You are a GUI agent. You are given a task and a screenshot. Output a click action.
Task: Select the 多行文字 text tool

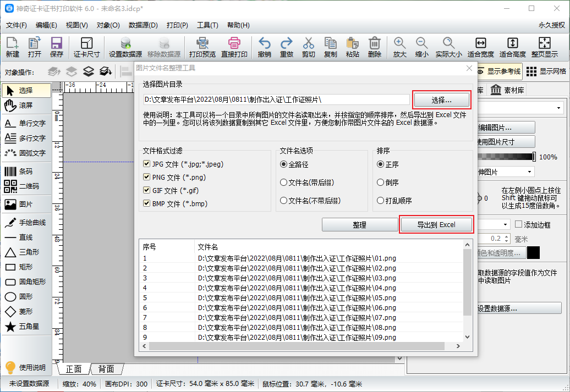[x=26, y=139]
